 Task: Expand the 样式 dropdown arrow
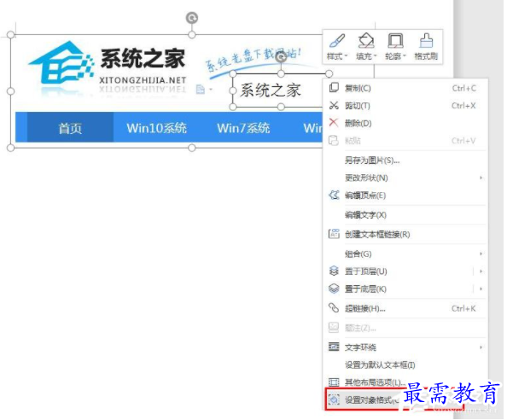pos(346,56)
